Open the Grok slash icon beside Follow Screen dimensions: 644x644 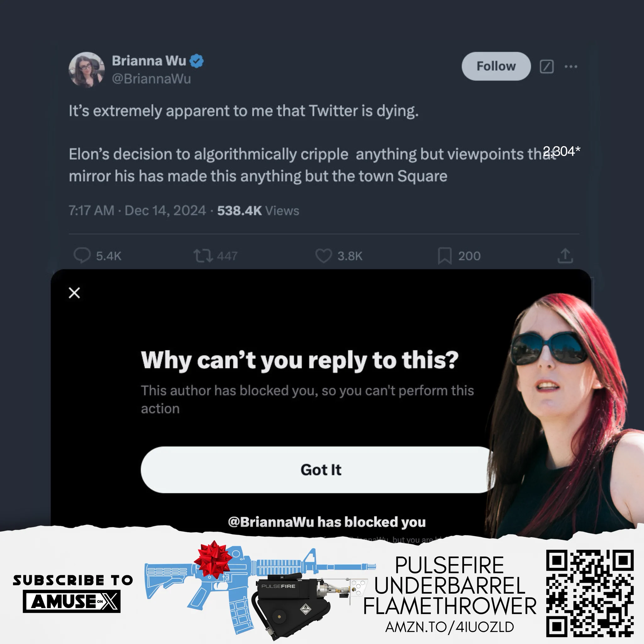(547, 66)
